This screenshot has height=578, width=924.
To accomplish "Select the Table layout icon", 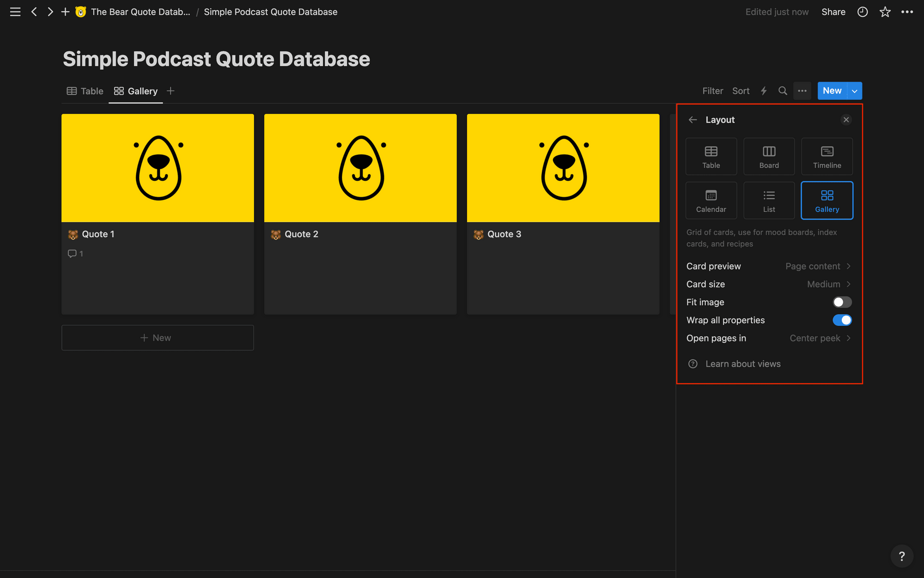I will tap(711, 156).
